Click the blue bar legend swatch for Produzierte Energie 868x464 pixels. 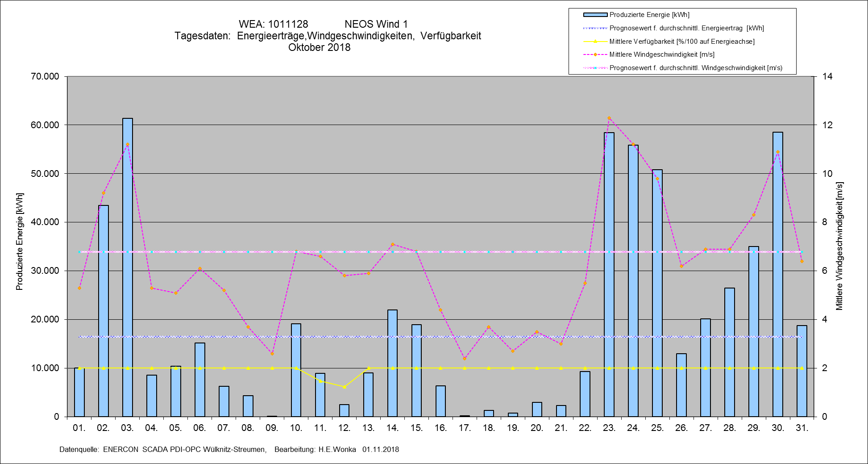pyautogui.click(x=595, y=15)
